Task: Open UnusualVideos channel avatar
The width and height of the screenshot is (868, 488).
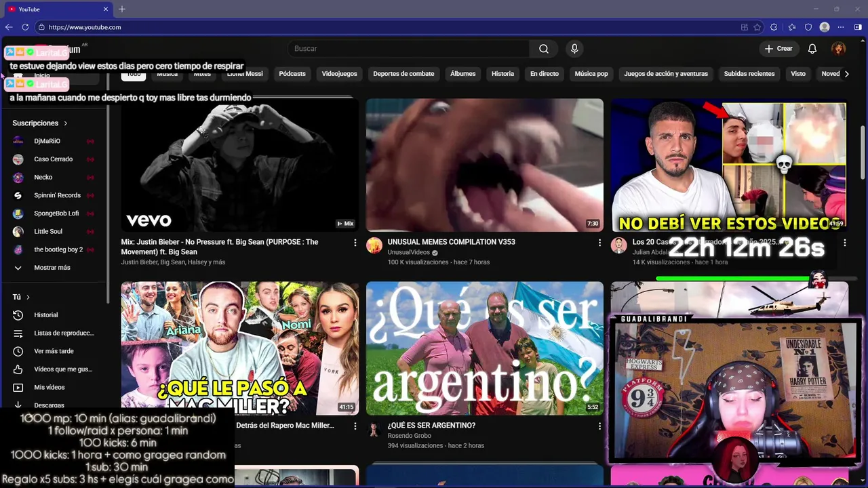Action: tap(374, 245)
